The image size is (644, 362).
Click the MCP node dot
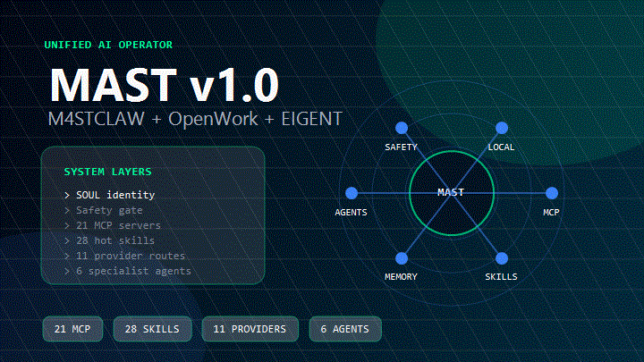552,193
